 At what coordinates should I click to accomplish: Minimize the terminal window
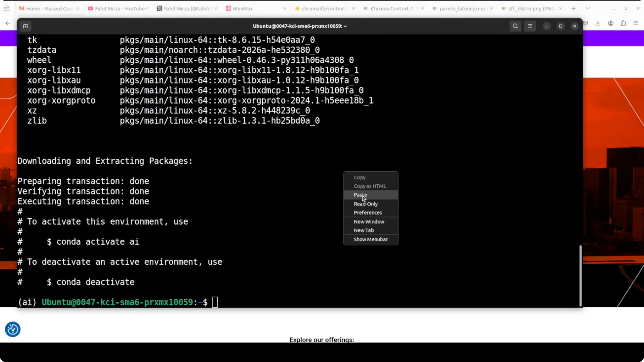coord(547,26)
